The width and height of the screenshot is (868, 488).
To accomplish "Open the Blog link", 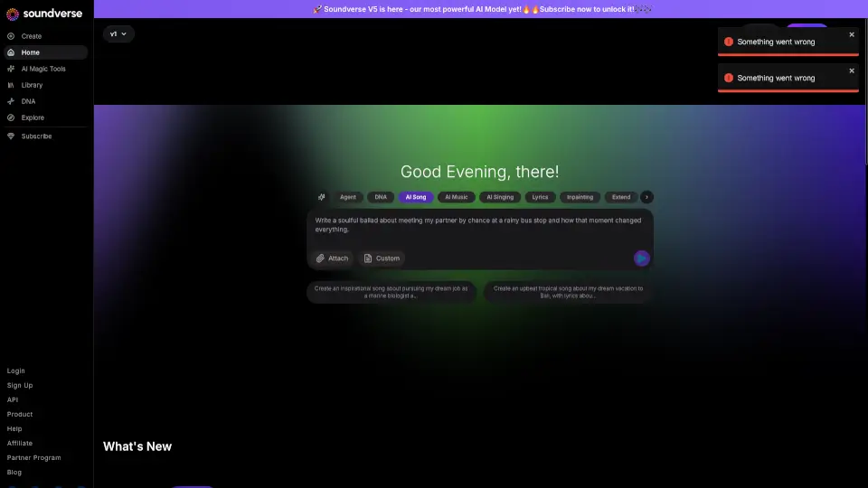I will (x=14, y=472).
